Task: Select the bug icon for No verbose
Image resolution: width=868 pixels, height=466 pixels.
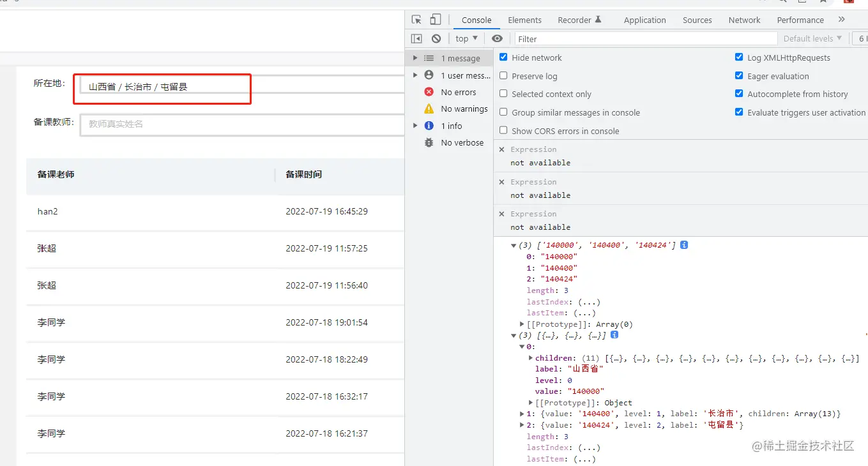Action: 429,142
